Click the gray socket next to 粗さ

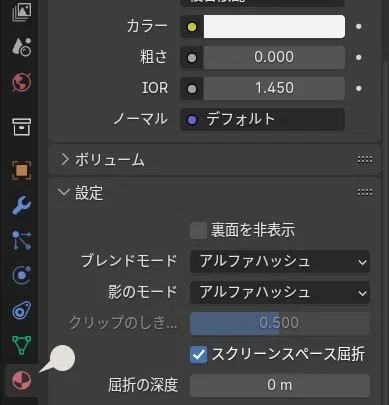(192, 58)
